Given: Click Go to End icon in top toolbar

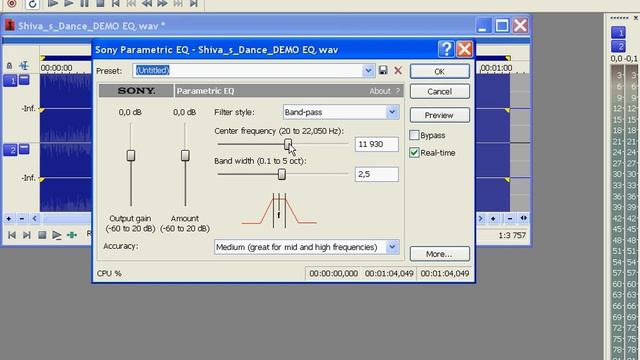Looking at the screenshot, I should click(x=194, y=4).
